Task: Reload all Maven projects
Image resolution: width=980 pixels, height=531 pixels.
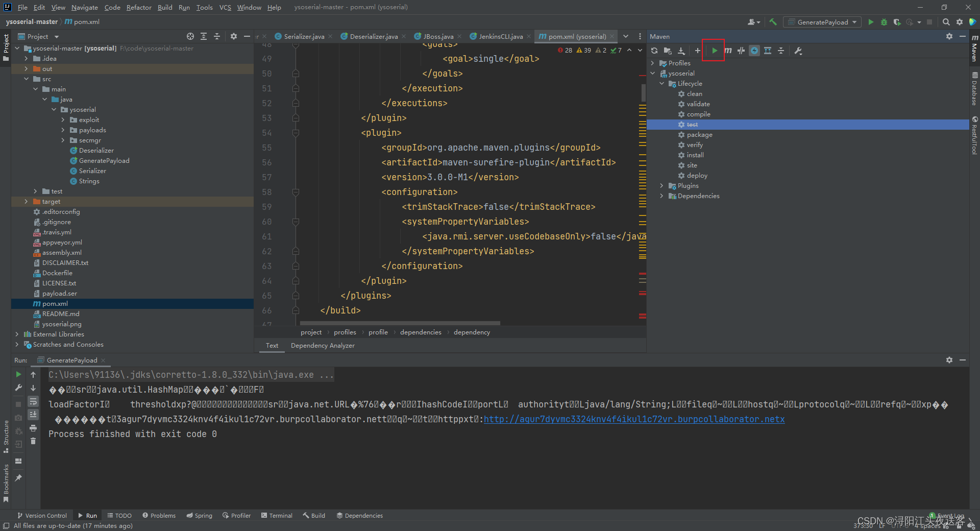Action: pos(654,51)
